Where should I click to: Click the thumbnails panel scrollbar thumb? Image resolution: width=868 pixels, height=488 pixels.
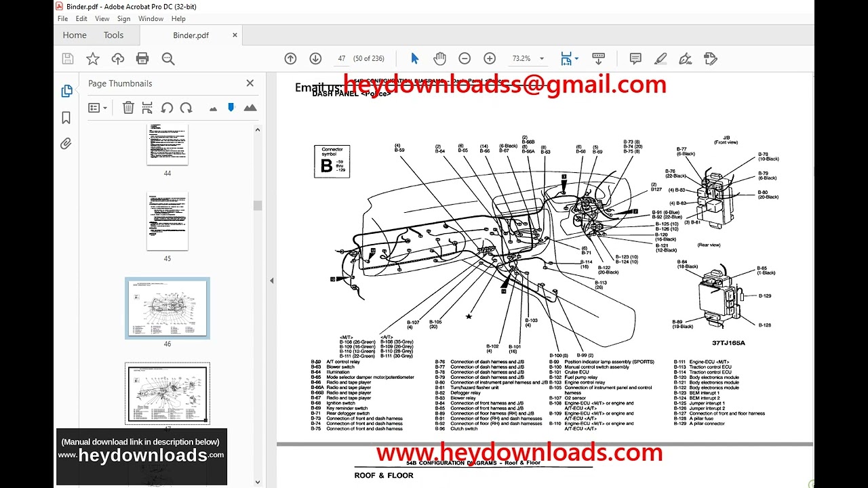[258, 205]
